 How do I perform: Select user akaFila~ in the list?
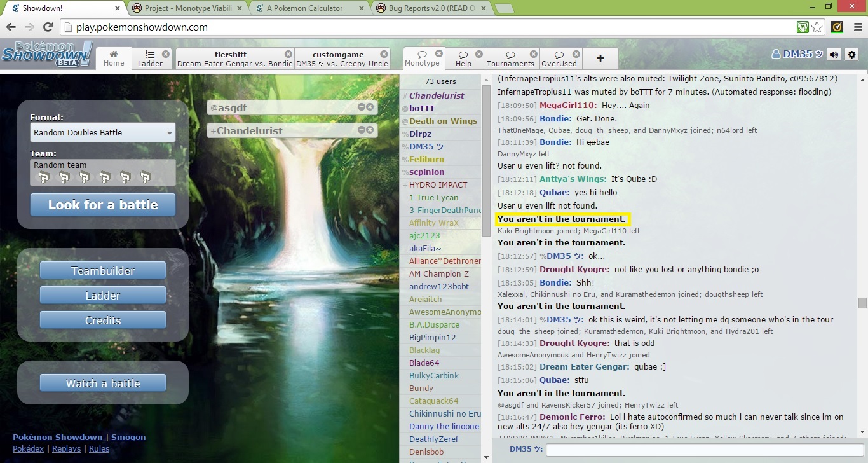440,248
